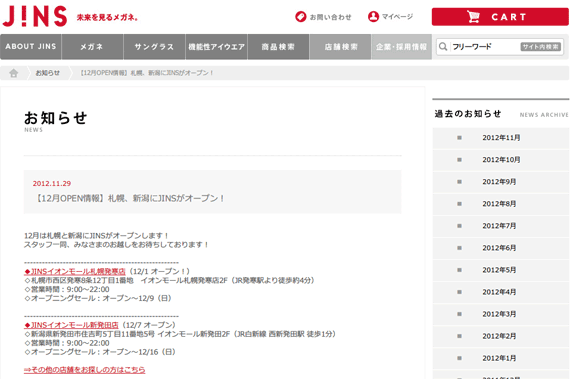Image resolution: width=570 pixels, height=379 pixels.
Task: Open the 機能性アイウエア menu
Action: (x=217, y=47)
